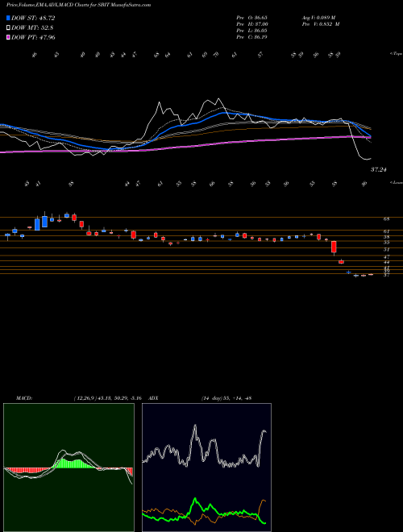Open the MunafaSutra.com chart title
The height and width of the screenshot is (532, 403).
(75, 5)
